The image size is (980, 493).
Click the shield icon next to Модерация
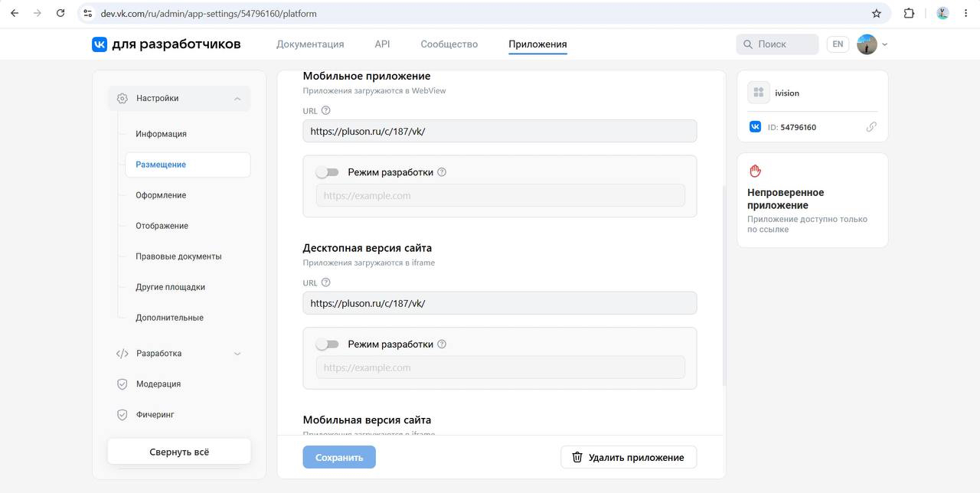(x=122, y=384)
